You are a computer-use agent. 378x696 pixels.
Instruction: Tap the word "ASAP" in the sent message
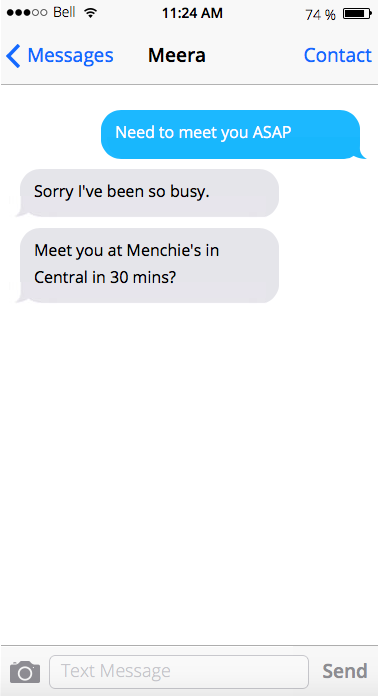pos(272,132)
